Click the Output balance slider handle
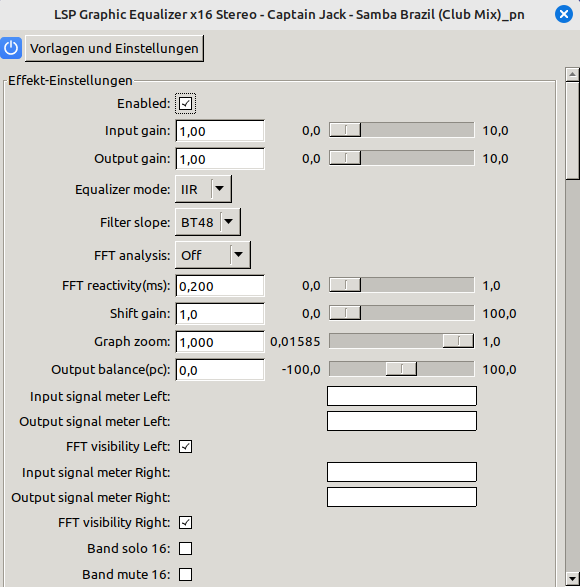 point(401,369)
